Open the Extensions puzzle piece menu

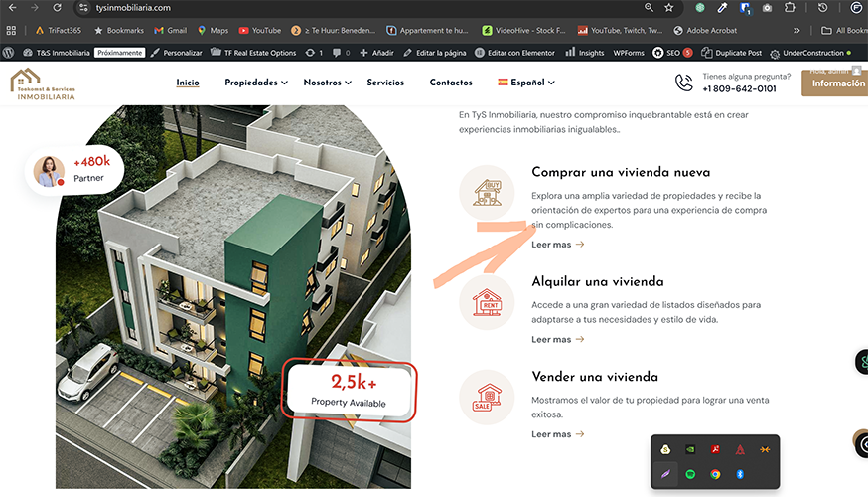point(790,7)
